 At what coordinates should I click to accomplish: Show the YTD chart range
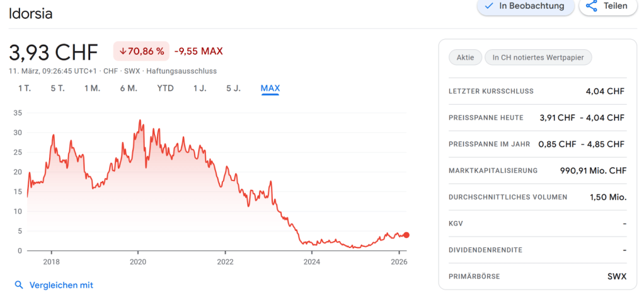(x=165, y=88)
